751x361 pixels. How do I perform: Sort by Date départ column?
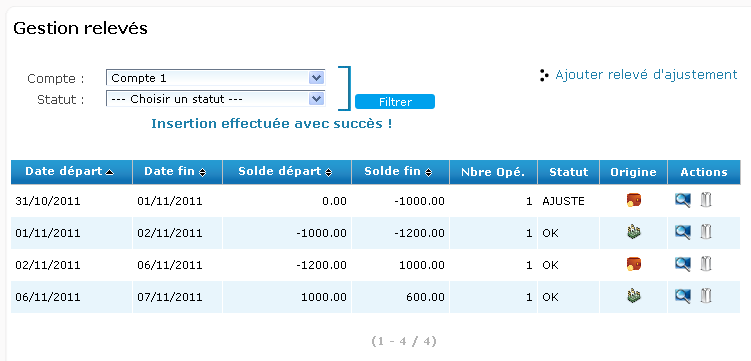(x=69, y=172)
